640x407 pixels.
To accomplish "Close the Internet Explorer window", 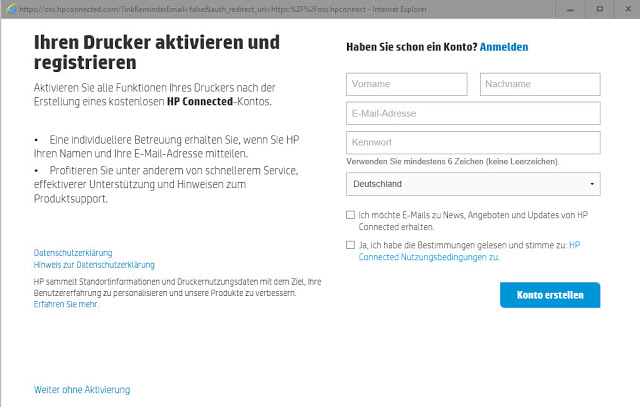I will (628, 9).
